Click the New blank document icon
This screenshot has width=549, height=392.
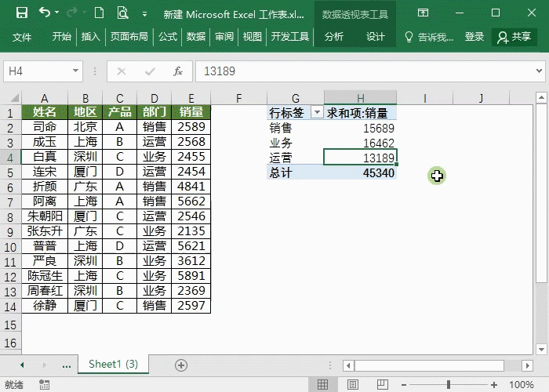pos(99,13)
